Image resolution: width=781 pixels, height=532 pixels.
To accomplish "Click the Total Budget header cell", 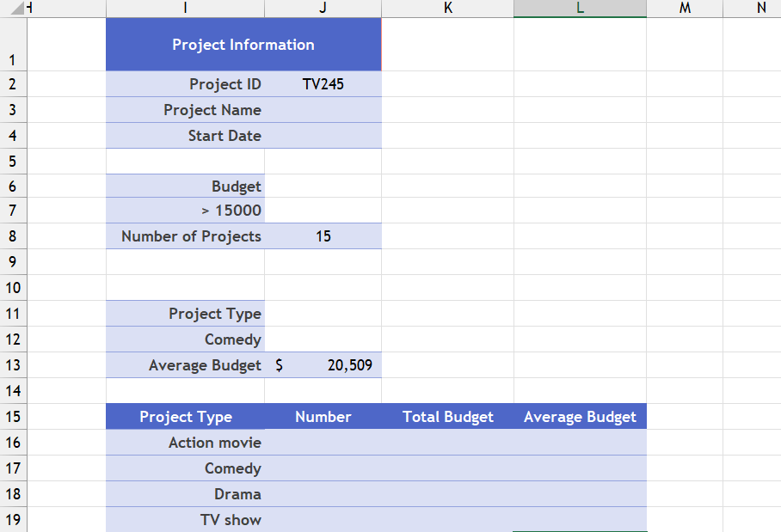I will (x=447, y=416).
